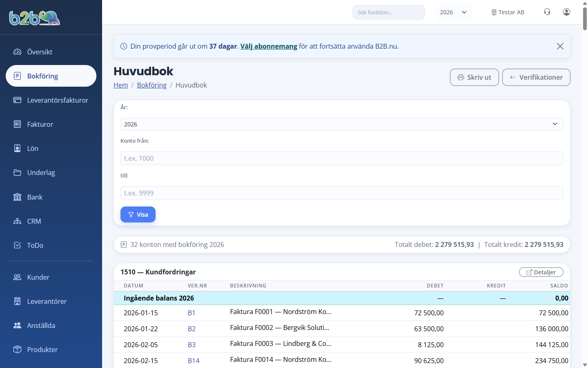
Task: Click the b2b chameleon logo
Action: pyautogui.click(x=34, y=18)
